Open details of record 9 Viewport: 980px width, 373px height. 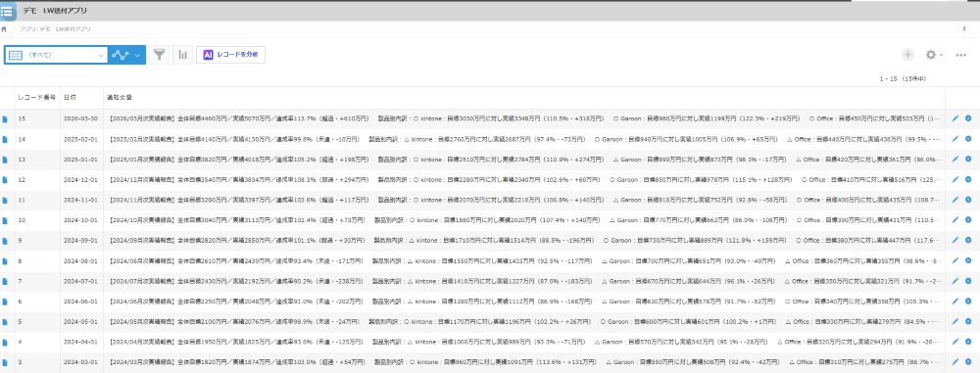click(5, 241)
